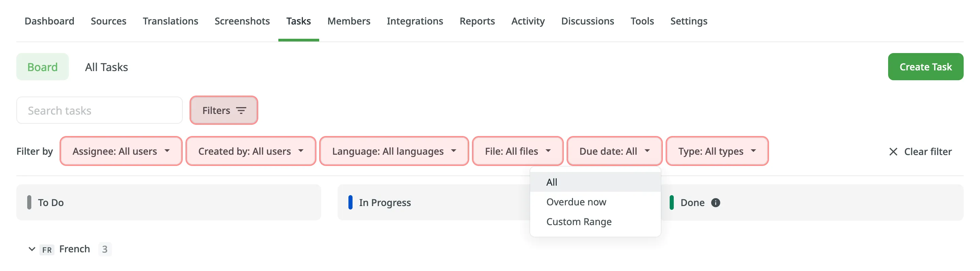Open the Type: All types dropdown
Viewport: 980px width, 271px height.
pos(717,151)
